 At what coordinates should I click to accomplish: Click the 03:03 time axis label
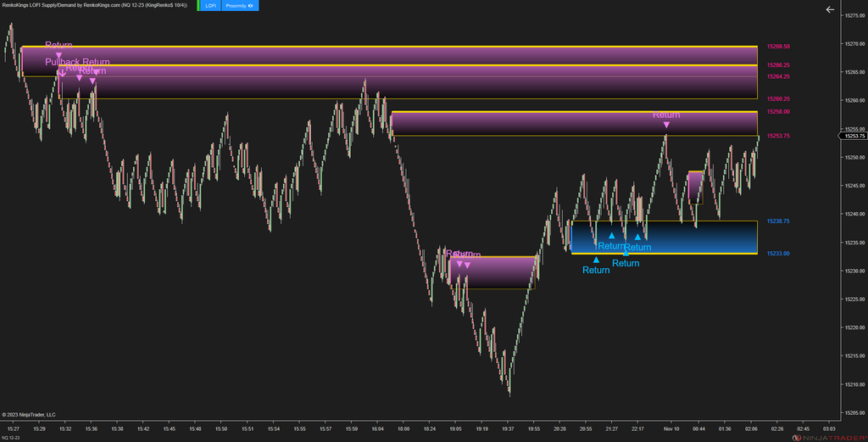click(829, 429)
